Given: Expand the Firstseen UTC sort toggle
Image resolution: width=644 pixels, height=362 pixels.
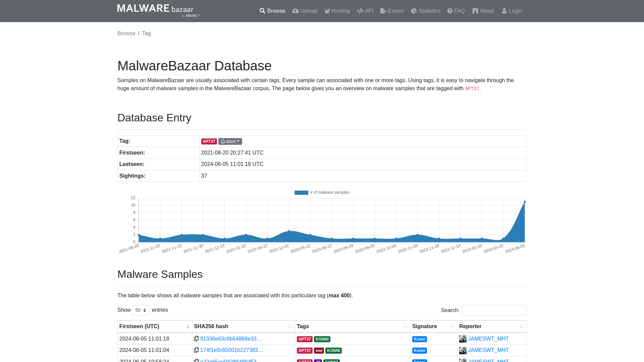Looking at the screenshot, I should coord(187,327).
